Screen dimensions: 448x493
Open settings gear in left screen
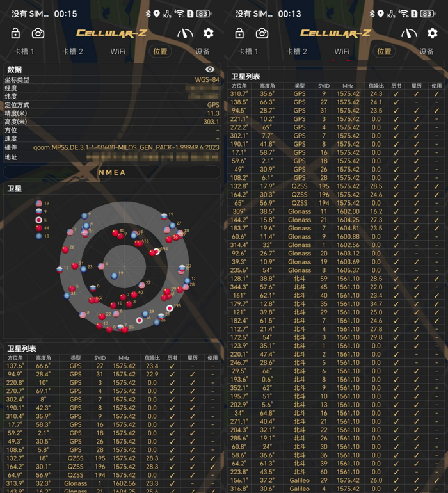click(208, 33)
